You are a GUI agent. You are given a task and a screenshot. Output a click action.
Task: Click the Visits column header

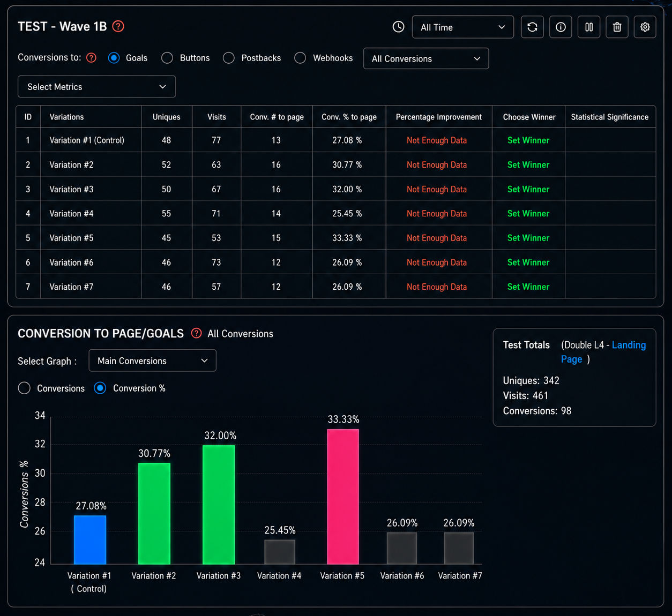tap(216, 117)
